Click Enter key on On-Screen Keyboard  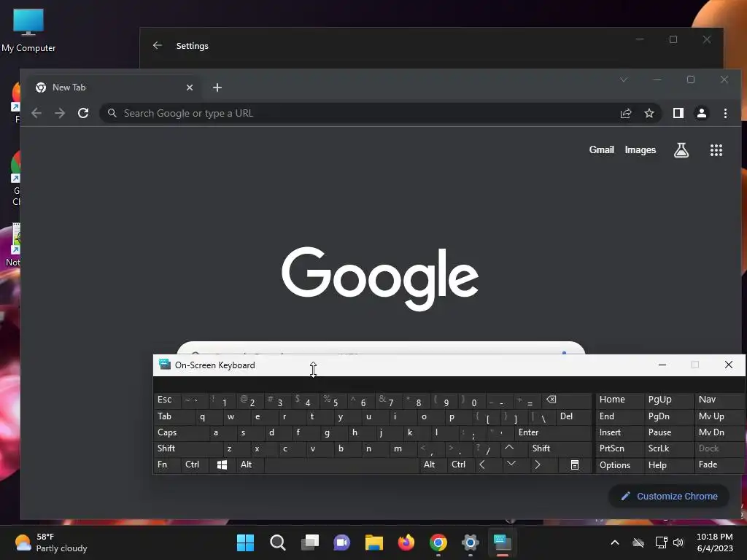pos(553,432)
